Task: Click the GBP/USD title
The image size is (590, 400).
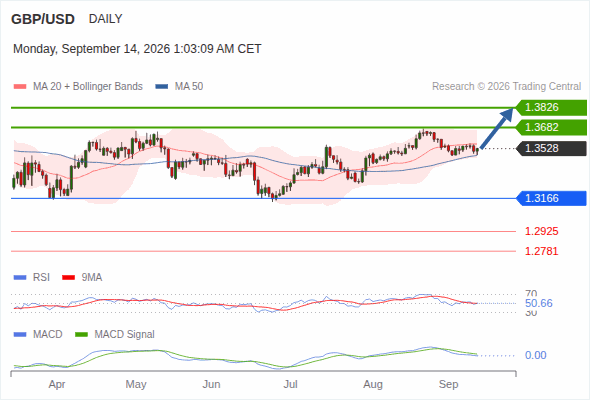Action: [43, 19]
